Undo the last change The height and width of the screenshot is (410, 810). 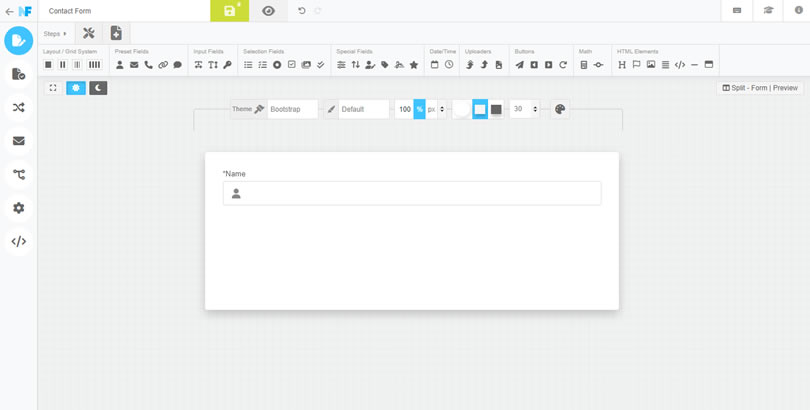coord(302,11)
